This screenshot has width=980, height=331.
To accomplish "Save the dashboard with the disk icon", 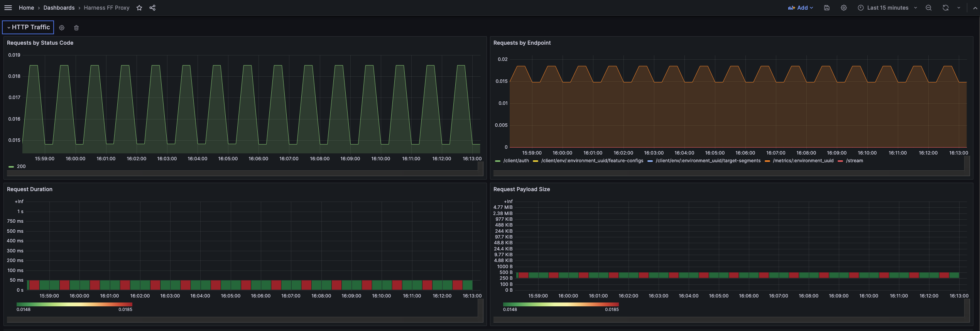I will [x=827, y=8].
